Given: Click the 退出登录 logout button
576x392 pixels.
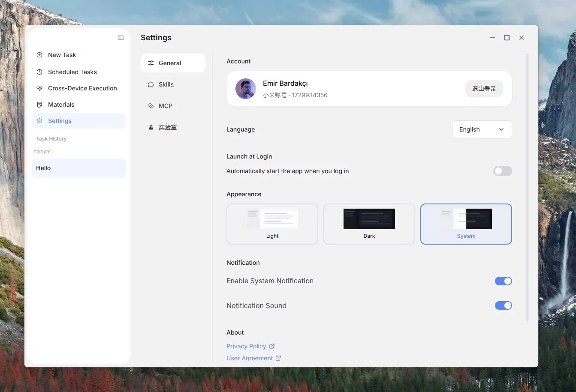Looking at the screenshot, I should 484,89.
